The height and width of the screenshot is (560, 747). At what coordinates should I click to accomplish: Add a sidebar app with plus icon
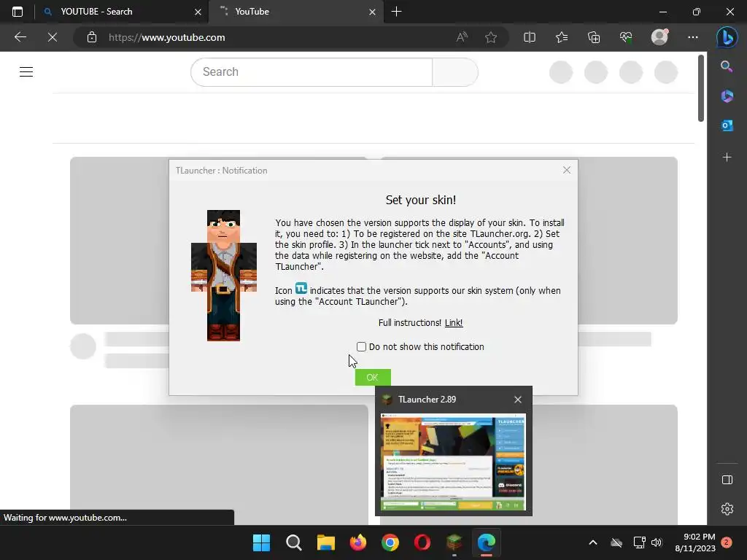[727, 157]
